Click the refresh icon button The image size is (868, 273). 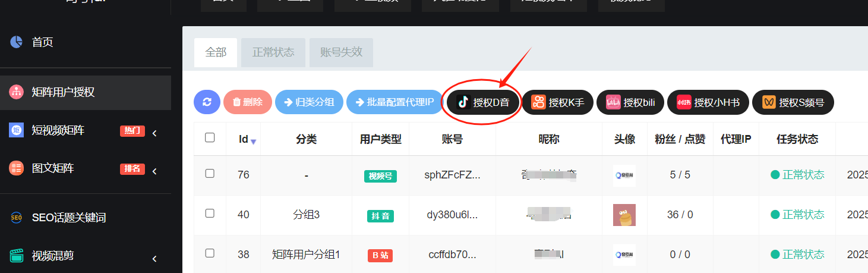click(207, 102)
